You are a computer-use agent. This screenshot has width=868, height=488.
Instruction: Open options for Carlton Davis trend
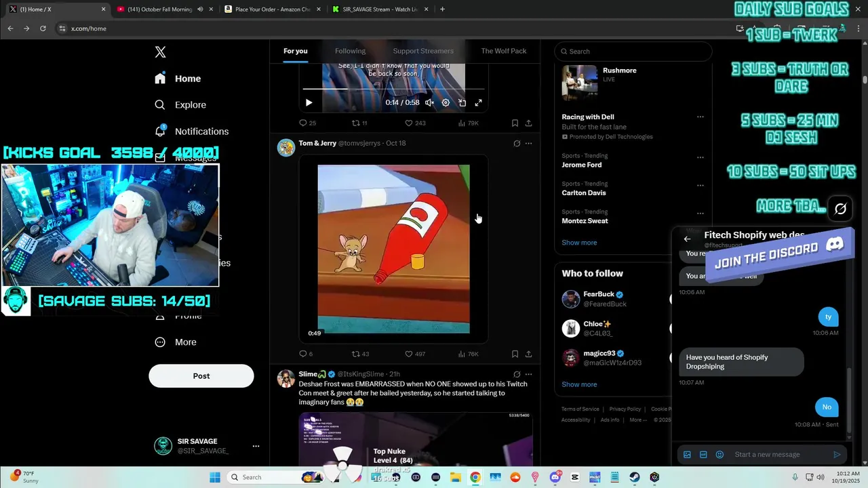tap(701, 185)
